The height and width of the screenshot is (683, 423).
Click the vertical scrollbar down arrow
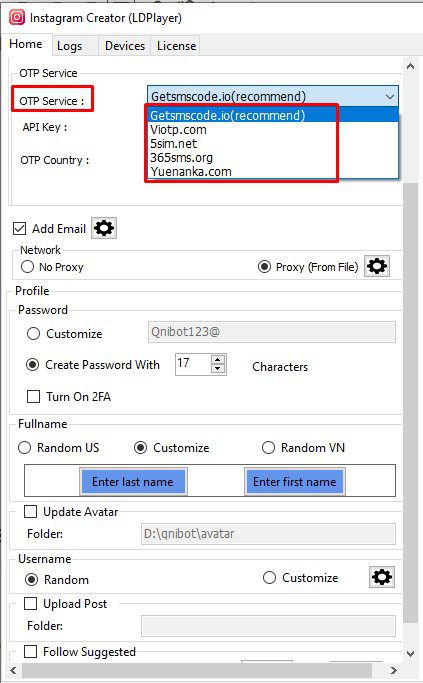tap(410, 653)
